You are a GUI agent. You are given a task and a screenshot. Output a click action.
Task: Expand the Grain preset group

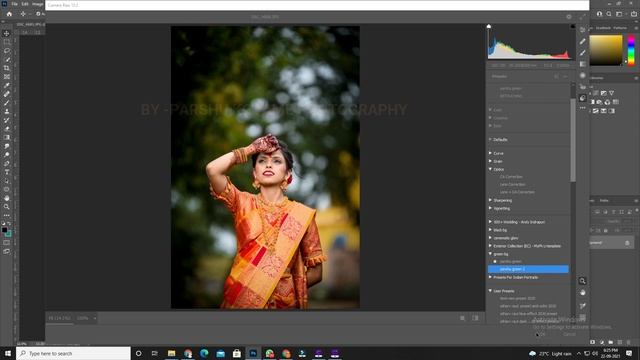[490, 161]
